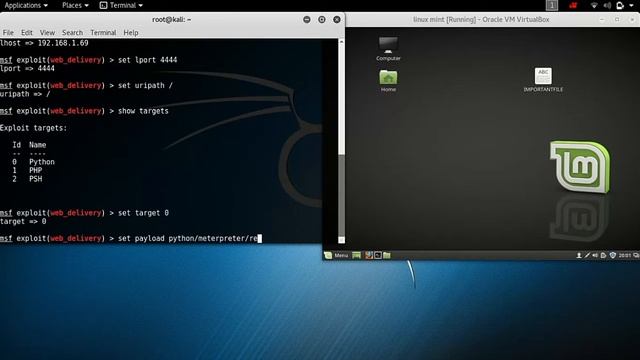This screenshot has width=640, height=360.
Task: Minimize the root@kali terminal window
Action: tap(307, 20)
